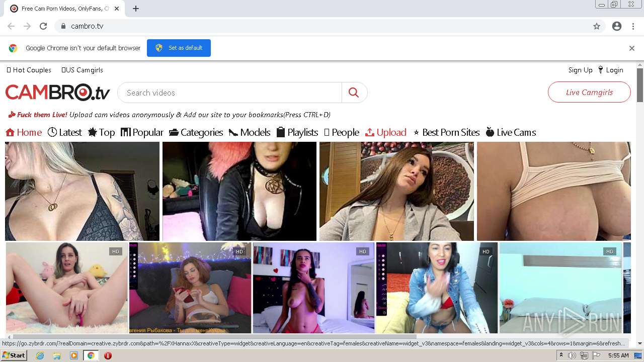Open the network tray icon
The image size is (644, 362).
click(584, 355)
